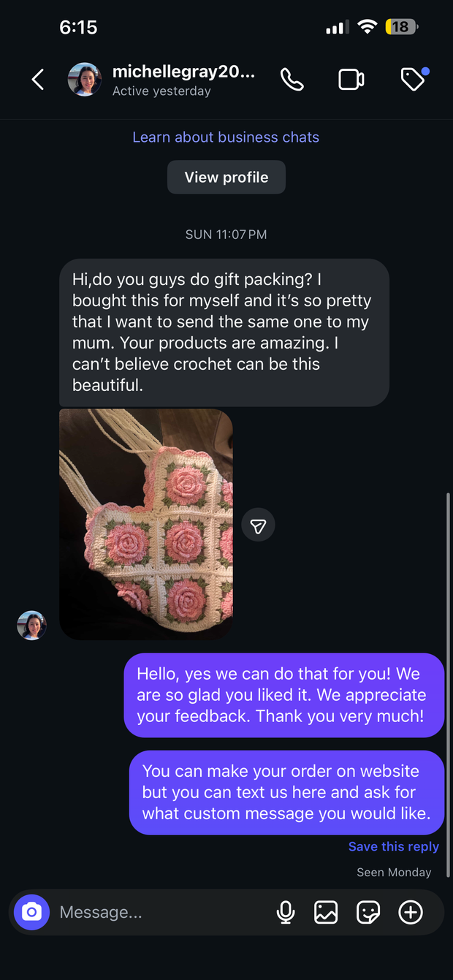
Task: Open the label tag icon in the header
Action: pyautogui.click(x=414, y=79)
